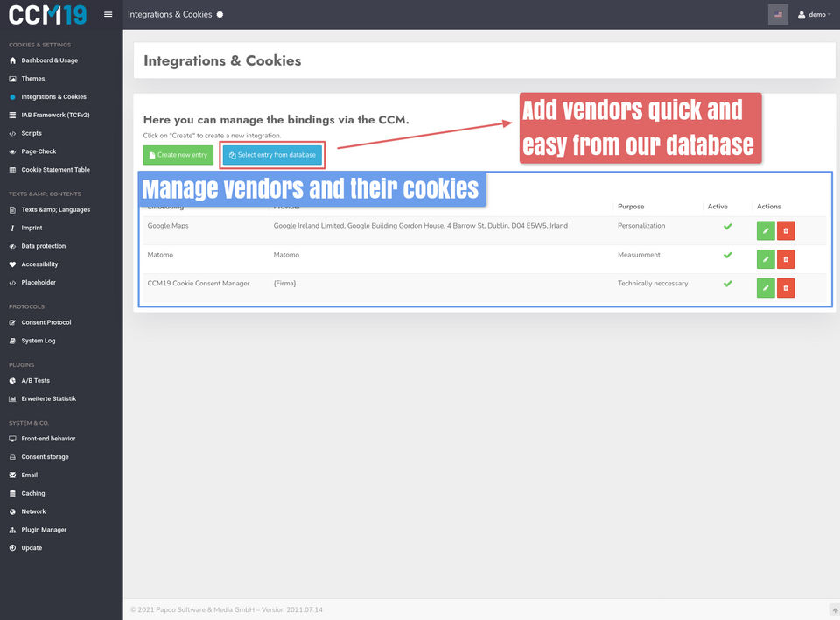Viewport: 840px width, 620px height.
Task: Open Email settings
Action: click(x=30, y=476)
